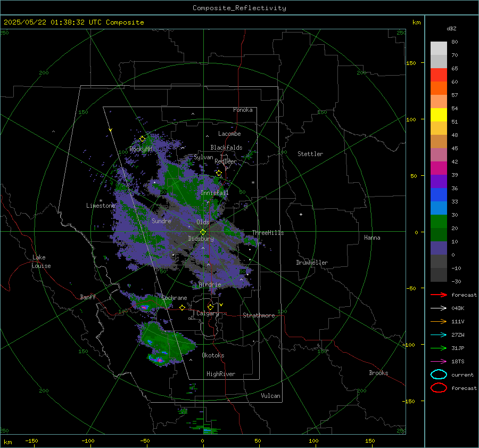This screenshot has height=448, width=479.
Task: Click the Ponoka city label
Action: [x=243, y=110]
